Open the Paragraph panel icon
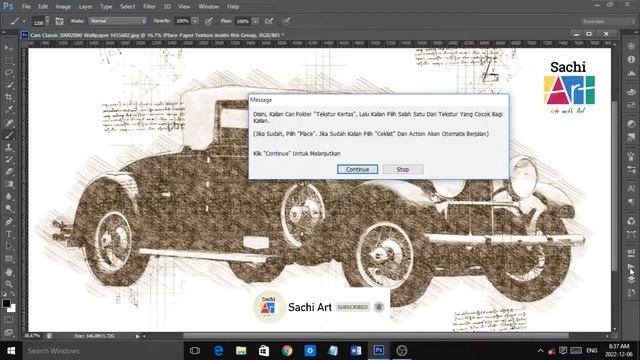640x360 pixels. pos(631,202)
